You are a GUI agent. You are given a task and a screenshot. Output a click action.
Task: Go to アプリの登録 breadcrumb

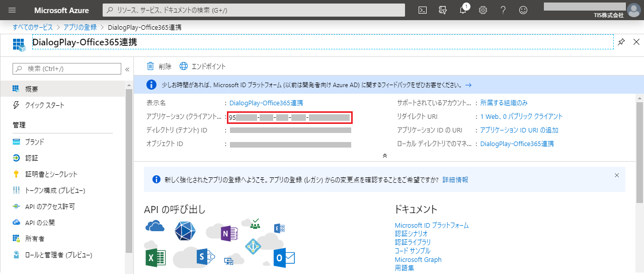coord(80,27)
